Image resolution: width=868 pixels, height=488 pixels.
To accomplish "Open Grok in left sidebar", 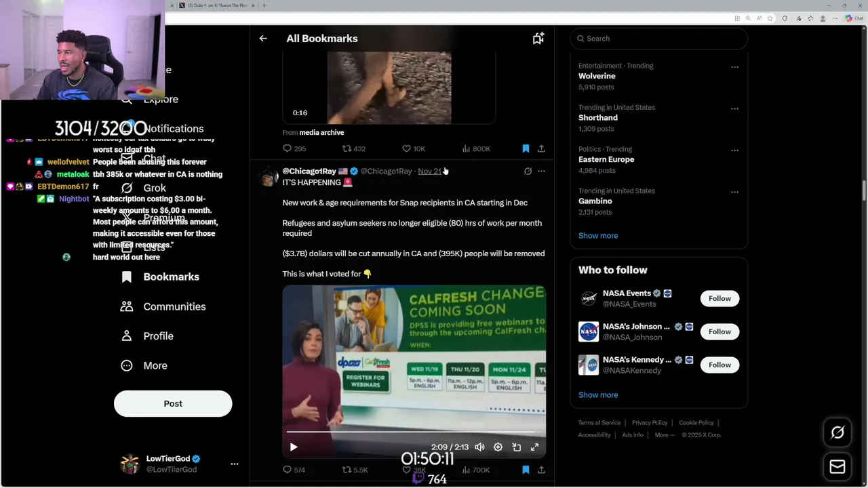I will point(144,188).
